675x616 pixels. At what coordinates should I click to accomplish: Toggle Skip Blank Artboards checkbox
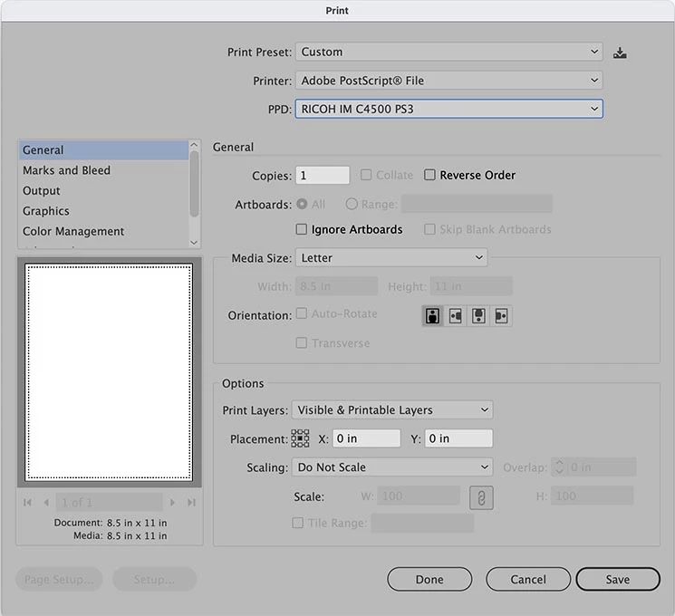429,229
